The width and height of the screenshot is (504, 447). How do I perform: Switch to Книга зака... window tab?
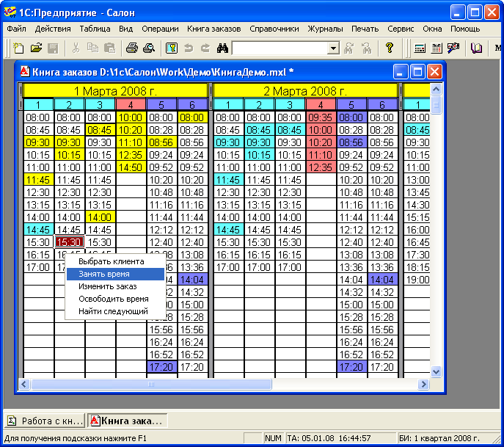128,421
